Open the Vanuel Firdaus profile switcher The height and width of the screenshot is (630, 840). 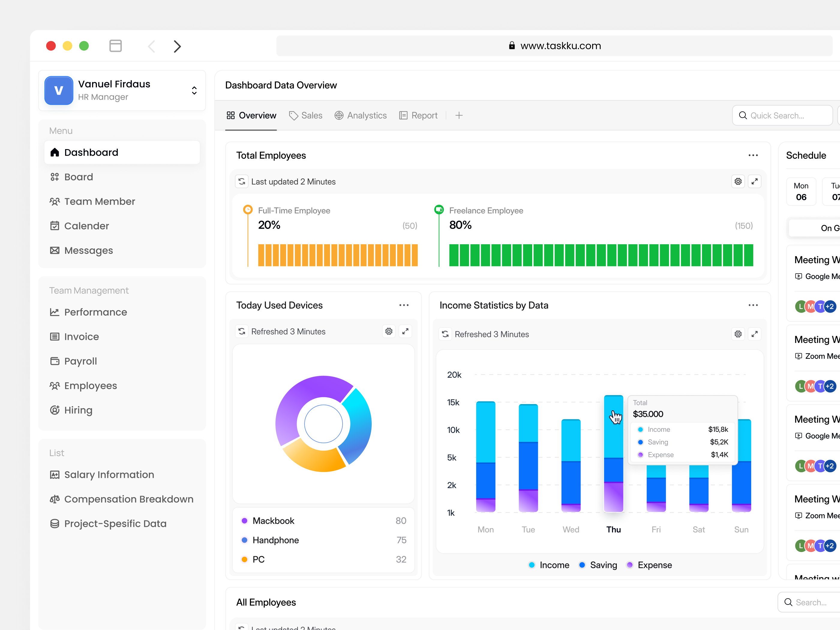tap(194, 90)
